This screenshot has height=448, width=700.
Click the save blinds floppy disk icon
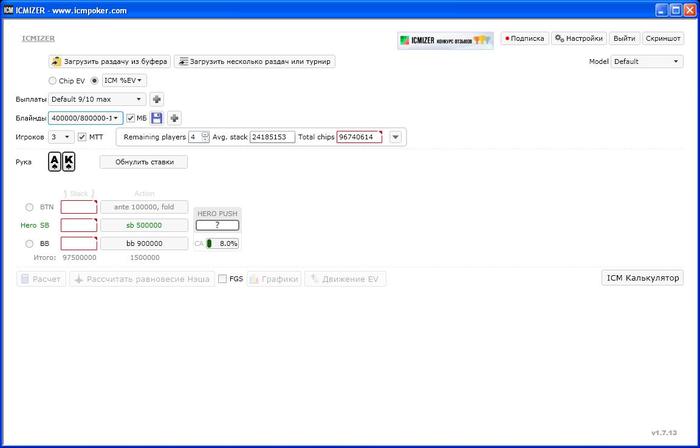[x=156, y=118]
